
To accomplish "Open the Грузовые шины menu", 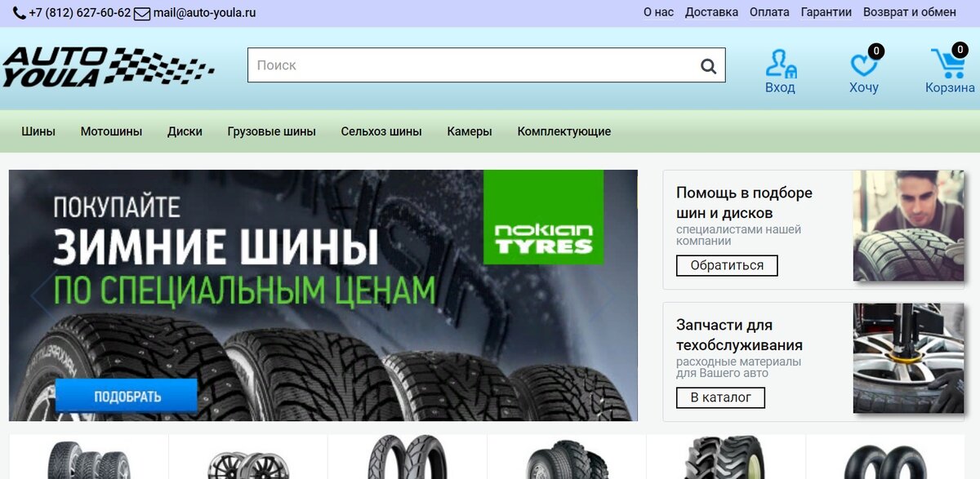I will click(x=272, y=131).
